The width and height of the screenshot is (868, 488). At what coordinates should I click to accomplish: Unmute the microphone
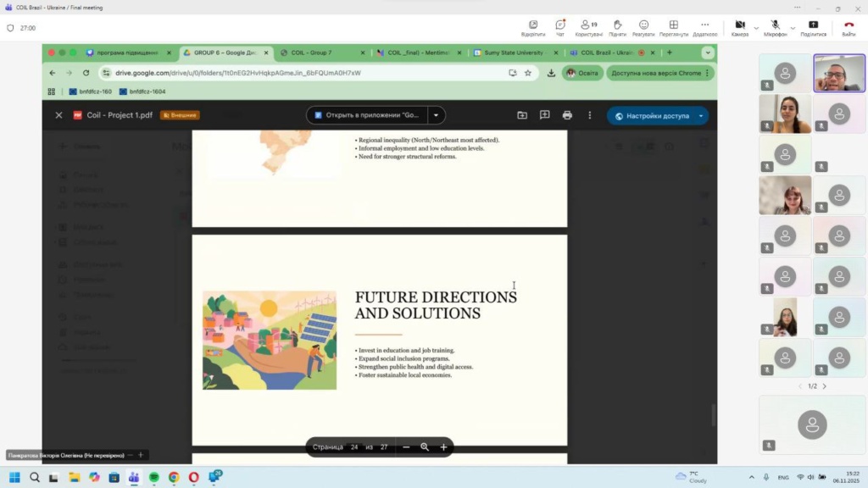(775, 26)
